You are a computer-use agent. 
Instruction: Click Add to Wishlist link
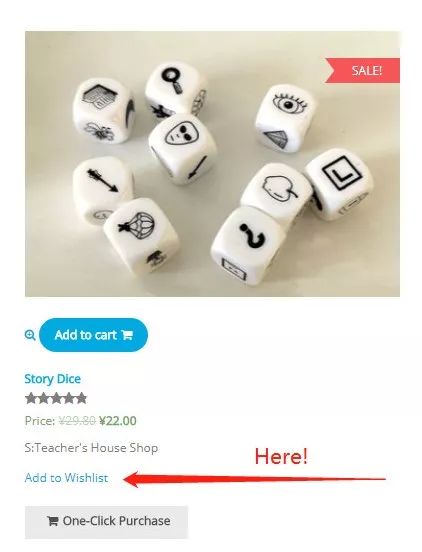67,478
